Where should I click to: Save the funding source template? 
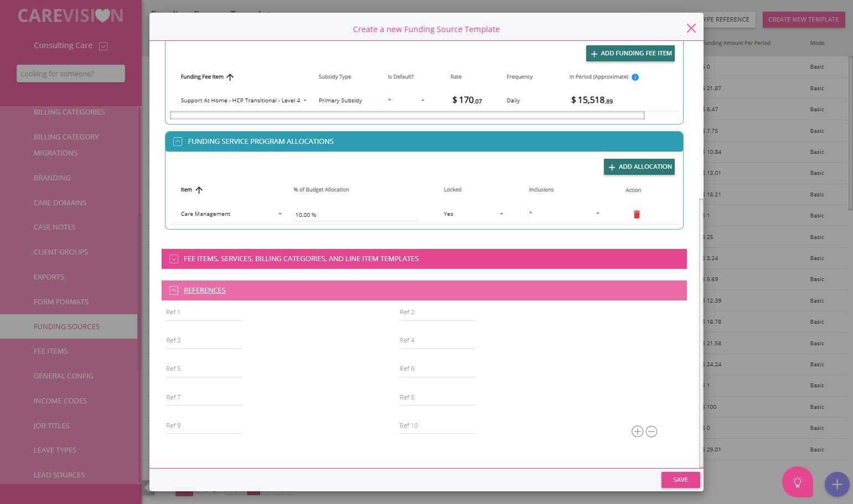pyautogui.click(x=681, y=480)
